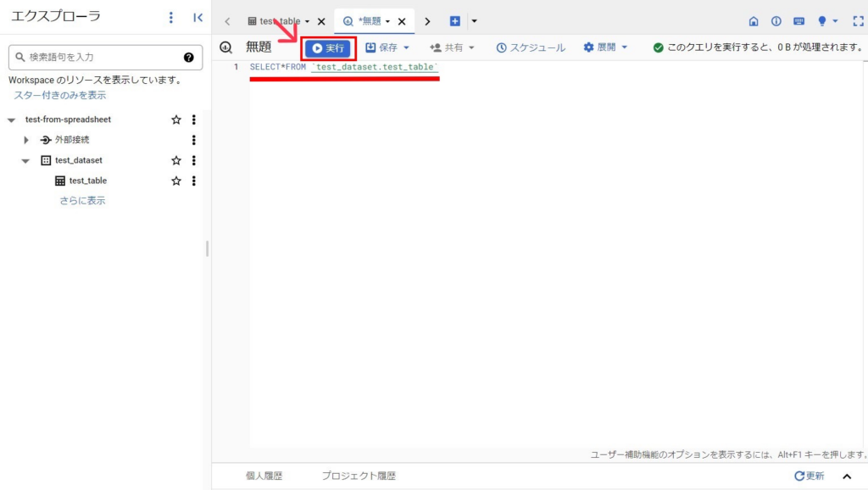Open the 保存 dropdown menu
868x490 pixels.
(x=387, y=47)
